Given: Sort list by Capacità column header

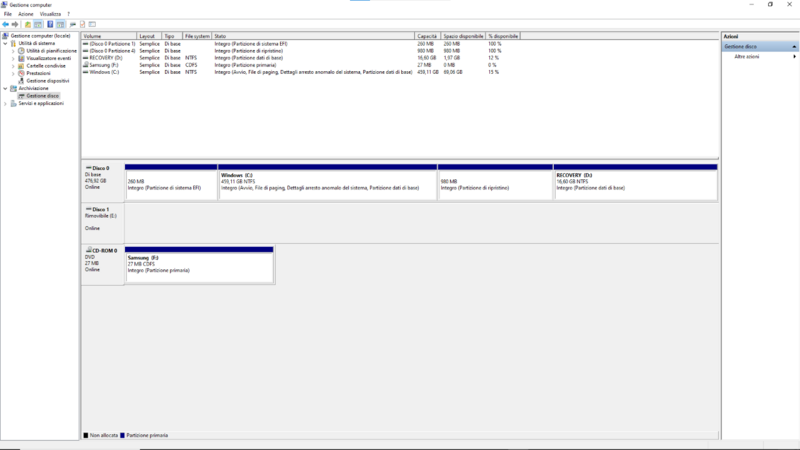Looking at the screenshot, I should (x=427, y=36).
